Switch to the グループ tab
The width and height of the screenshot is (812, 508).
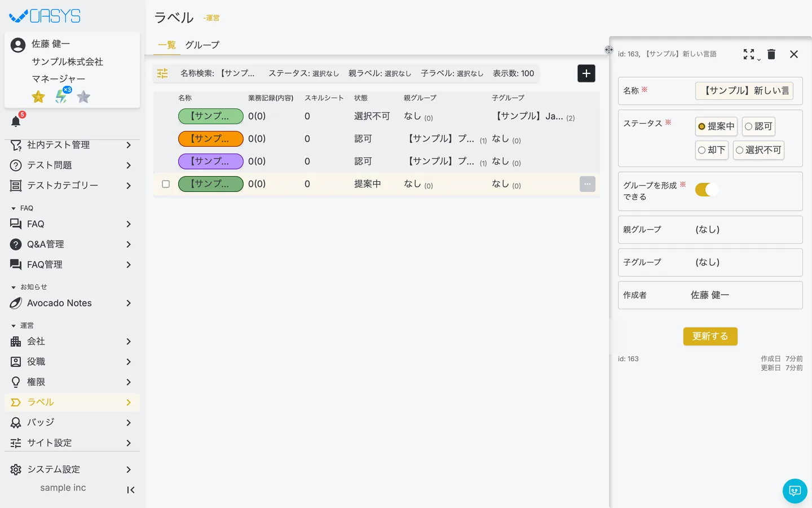click(x=202, y=45)
